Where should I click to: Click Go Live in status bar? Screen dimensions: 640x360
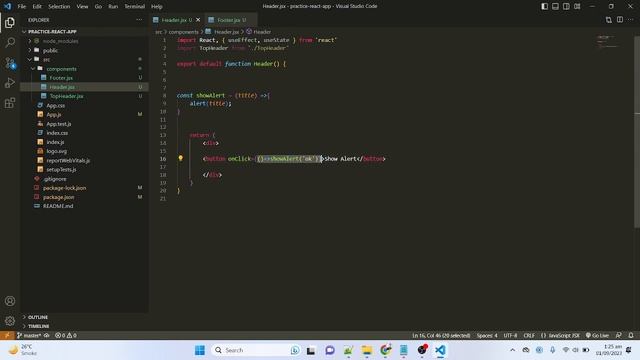tap(597, 335)
